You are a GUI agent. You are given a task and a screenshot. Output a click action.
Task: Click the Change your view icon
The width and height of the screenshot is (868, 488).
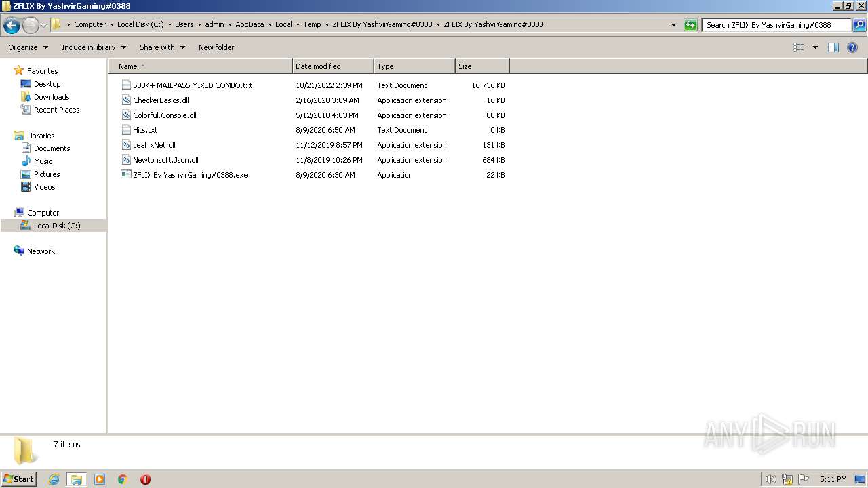click(x=799, y=47)
